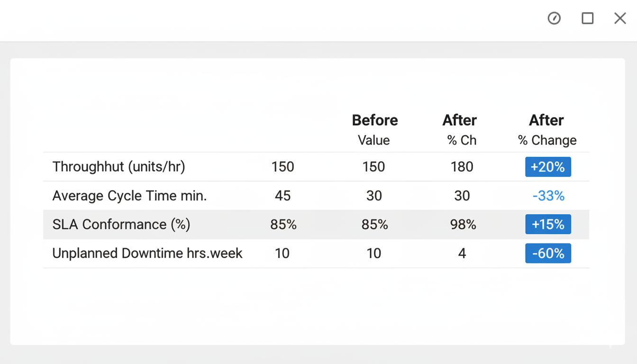This screenshot has width=637, height=364.
Task: Select the Throughput (units/hr) row label
Action: click(x=119, y=167)
